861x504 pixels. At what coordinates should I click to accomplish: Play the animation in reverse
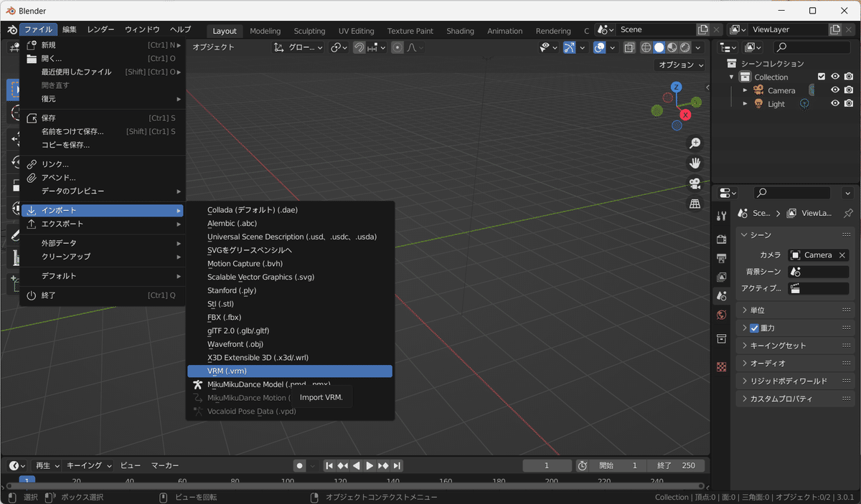click(x=357, y=466)
